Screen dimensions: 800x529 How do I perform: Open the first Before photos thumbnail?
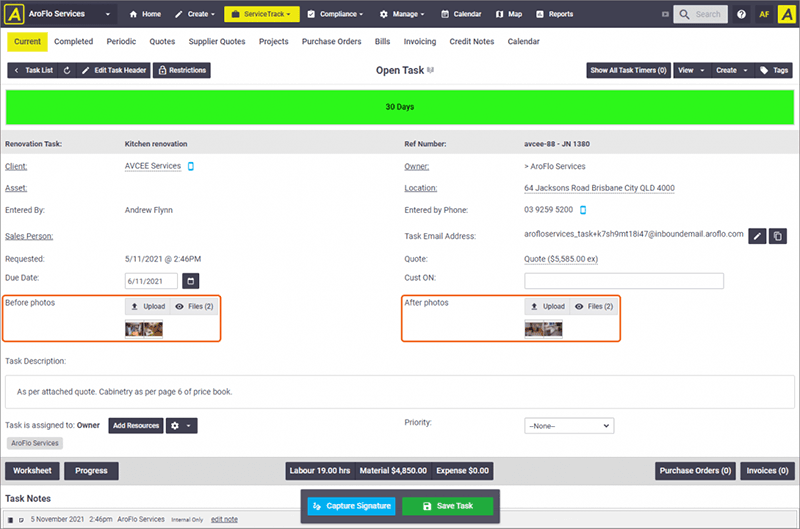pos(134,329)
